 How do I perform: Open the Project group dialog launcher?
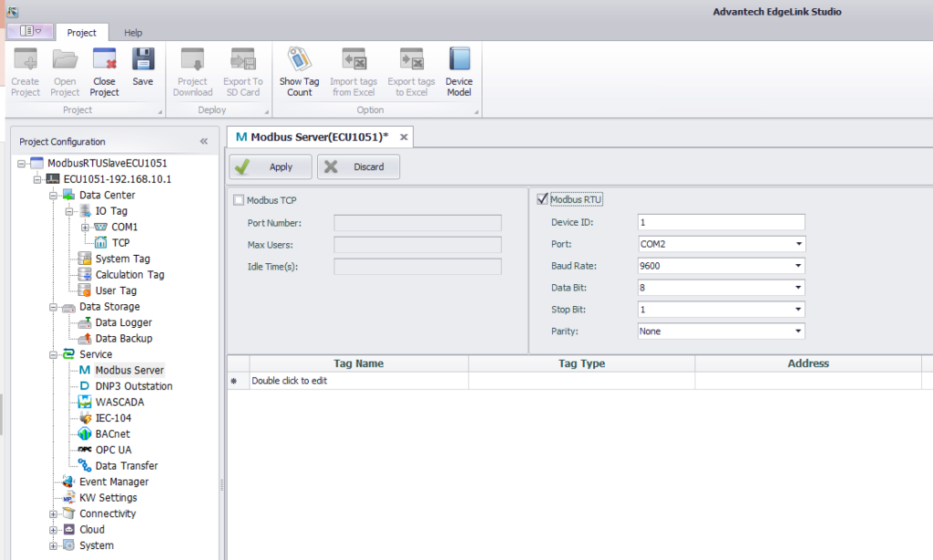point(160,112)
